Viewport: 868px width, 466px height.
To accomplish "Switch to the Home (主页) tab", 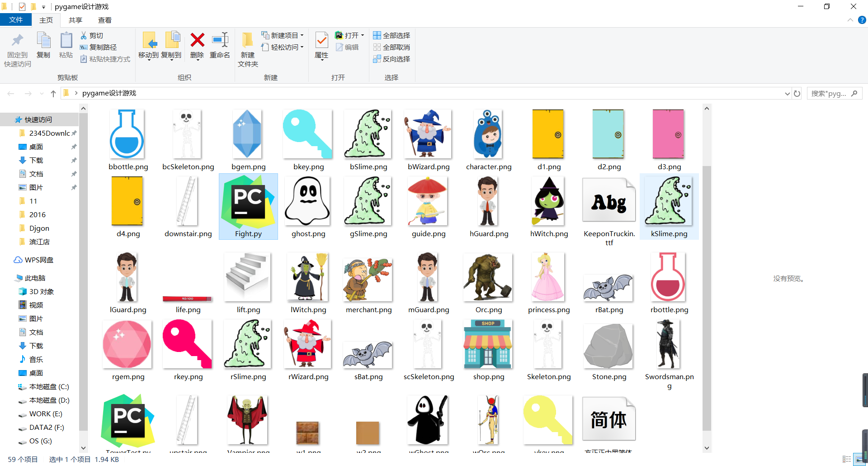I will (46, 20).
